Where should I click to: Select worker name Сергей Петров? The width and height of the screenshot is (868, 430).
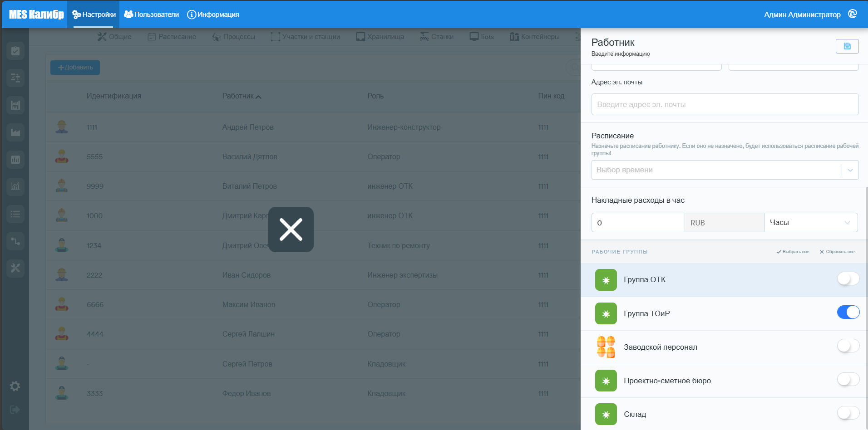click(x=247, y=364)
